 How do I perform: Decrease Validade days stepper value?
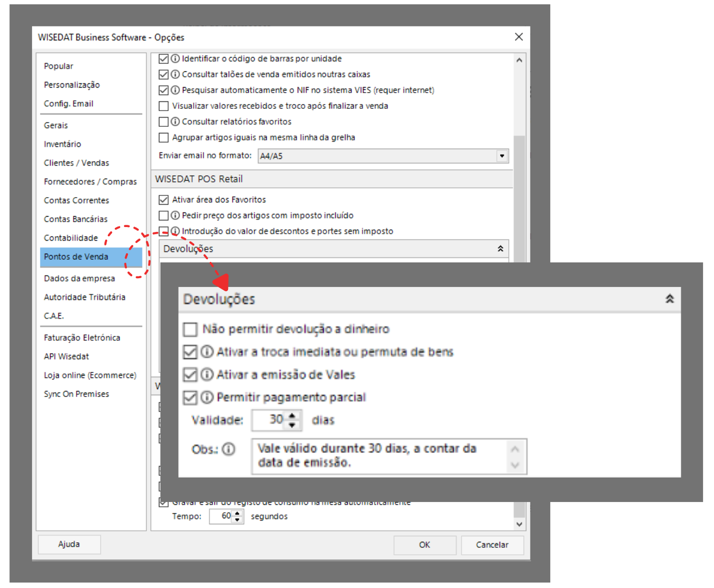pos(292,424)
